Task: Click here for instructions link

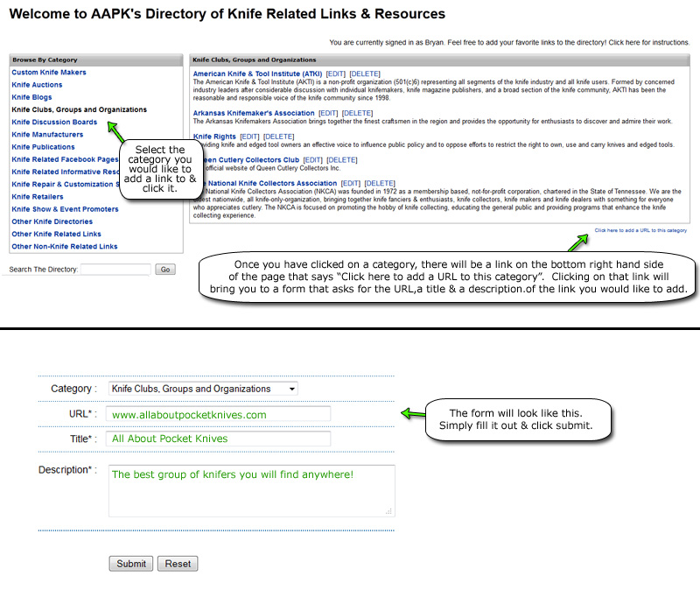Action: (649, 42)
